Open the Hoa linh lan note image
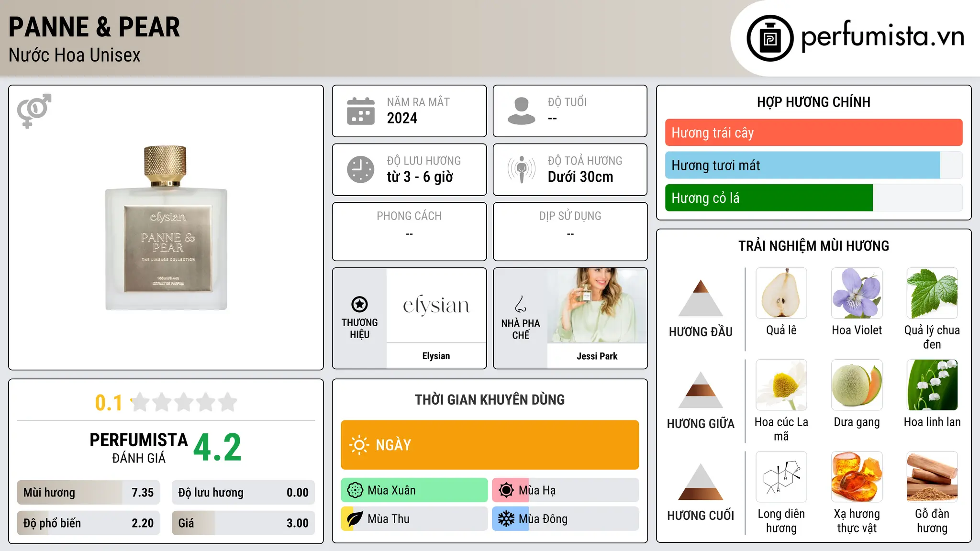 (932, 385)
